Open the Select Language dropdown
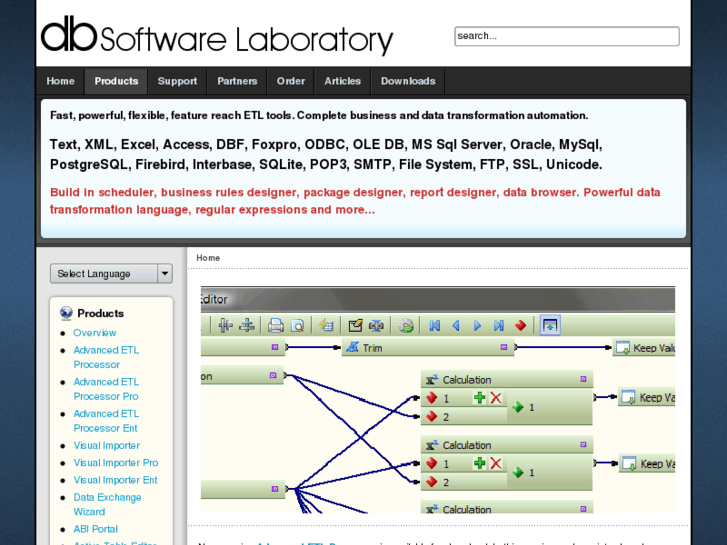Screen dimensions: 727x545 [x=111, y=274]
